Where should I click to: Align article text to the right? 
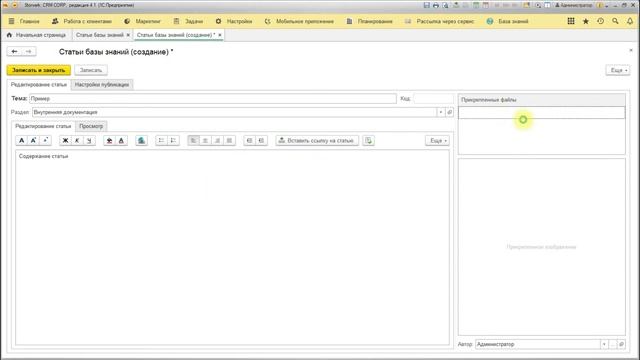[x=217, y=140]
